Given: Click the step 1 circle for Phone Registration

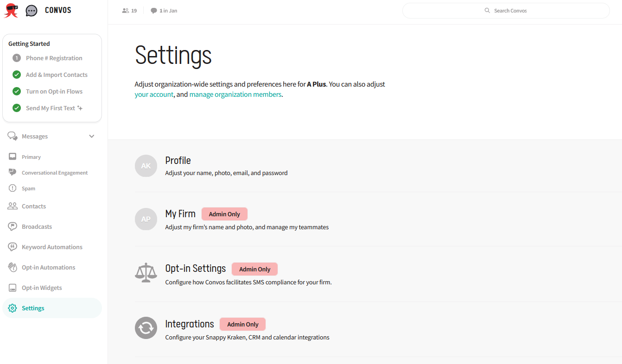Looking at the screenshot, I should tap(17, 58).
